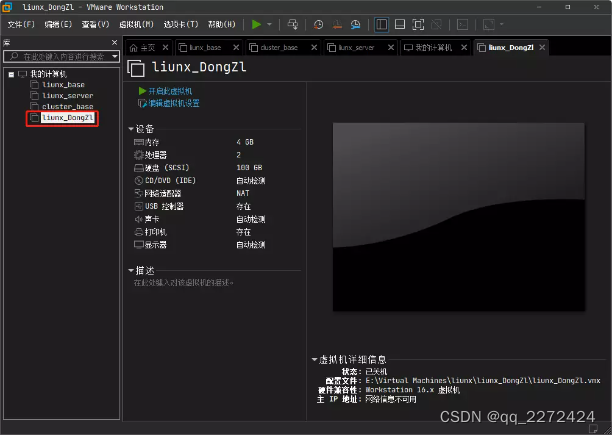Click the 显示器 display device row
Viewport: 612px width, 435px height.
200,245
